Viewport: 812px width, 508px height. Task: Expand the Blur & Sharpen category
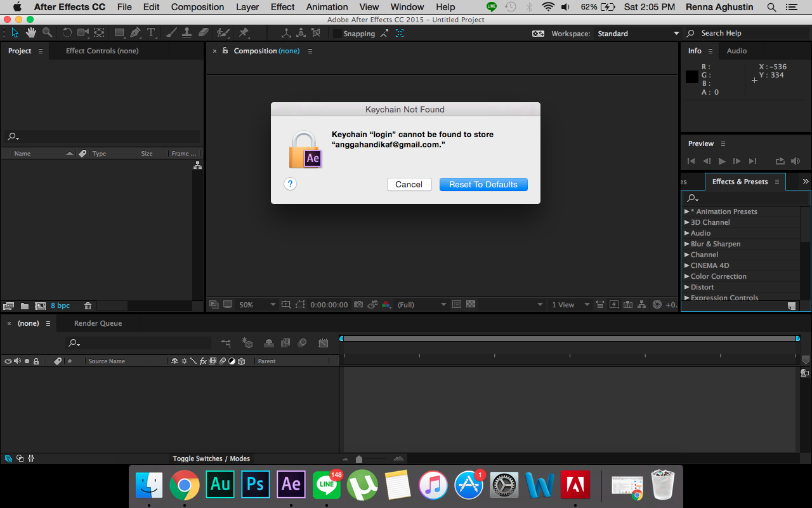[686, 244]
